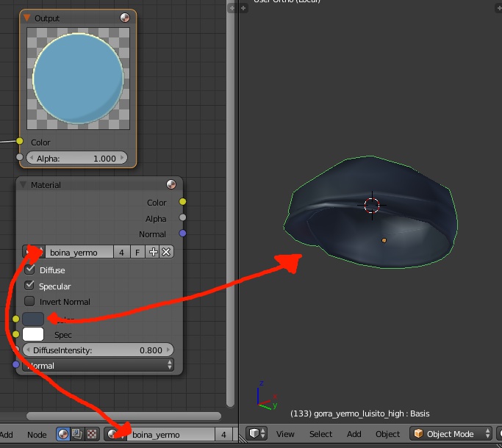Image resolution: width=502 pixels, height=448 pixels.
Task: Open the Select menu in the 3D viewport header
Action: tap(320, 434)
